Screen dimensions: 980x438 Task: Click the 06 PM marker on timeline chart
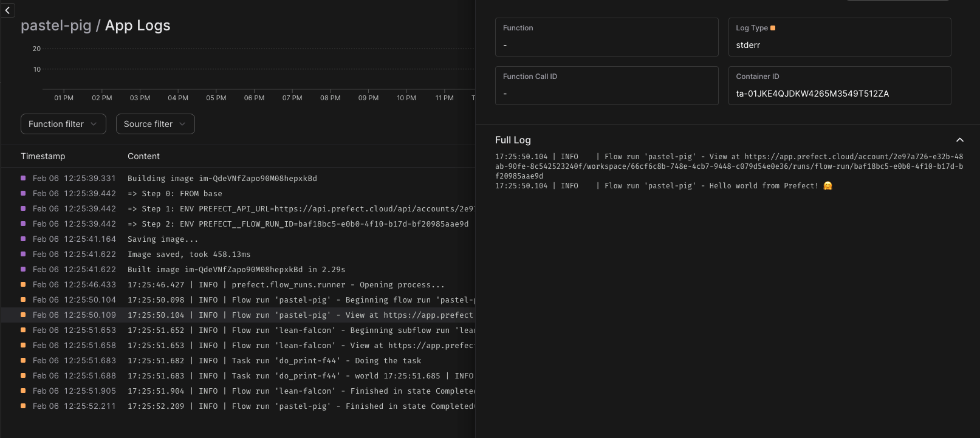click(254, 98)
